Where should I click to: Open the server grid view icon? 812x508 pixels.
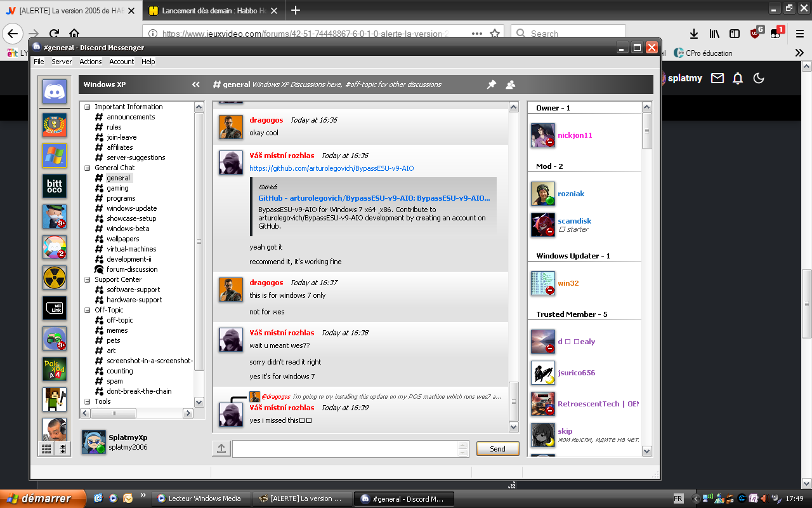46,449
